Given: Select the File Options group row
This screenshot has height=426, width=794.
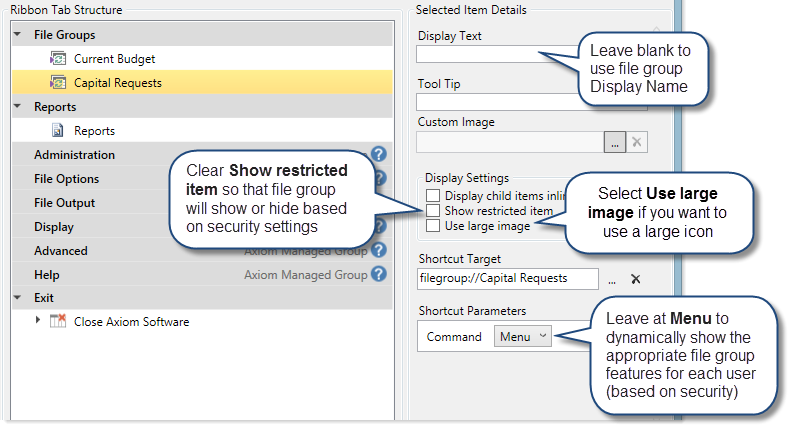Looking at the screenshot, I should (66, 179).
